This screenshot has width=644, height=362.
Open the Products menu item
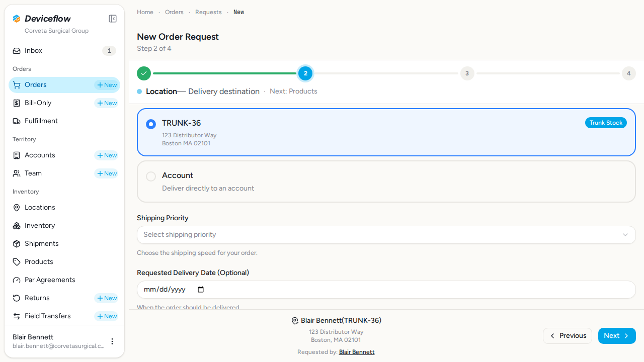pos(64,262)
